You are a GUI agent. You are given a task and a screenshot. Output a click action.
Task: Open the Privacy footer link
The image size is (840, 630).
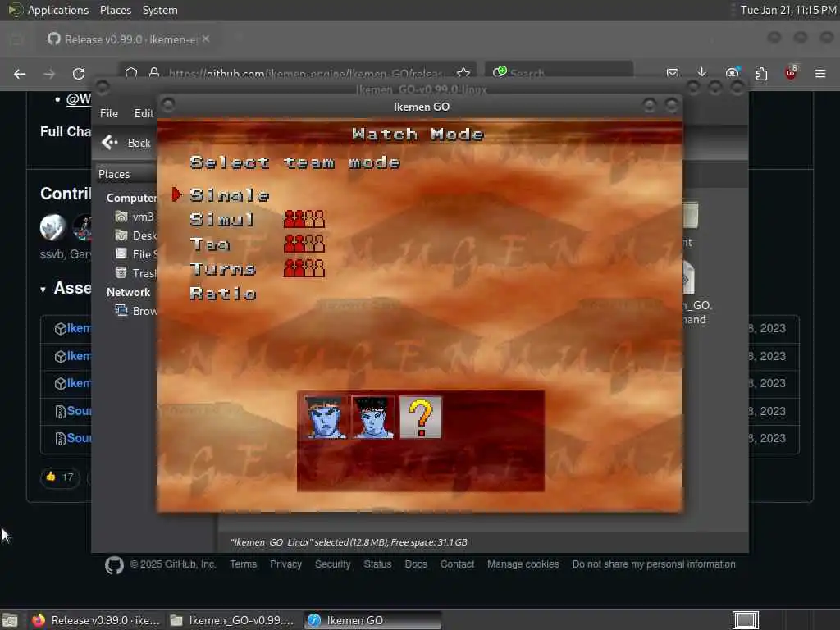tap(285, 564)
